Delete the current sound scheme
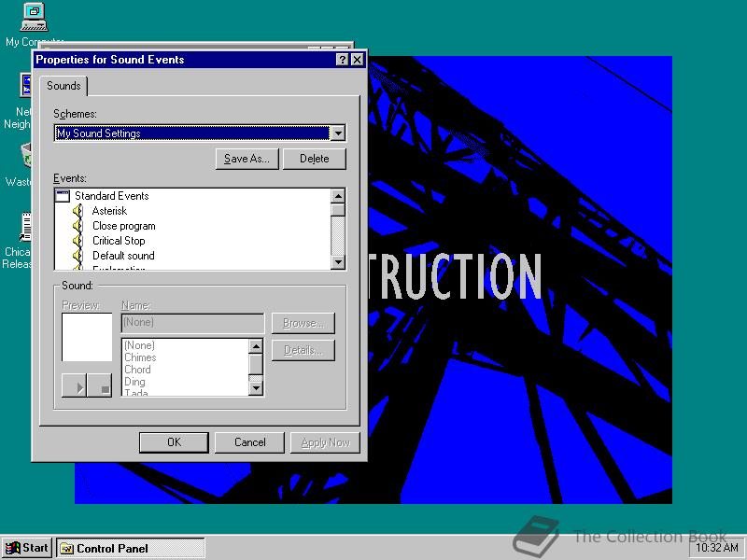 [315, 159]
